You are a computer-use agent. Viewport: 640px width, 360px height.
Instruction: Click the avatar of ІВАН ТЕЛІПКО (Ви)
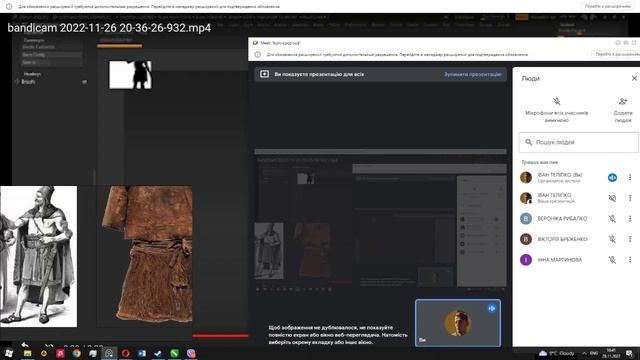526,178
